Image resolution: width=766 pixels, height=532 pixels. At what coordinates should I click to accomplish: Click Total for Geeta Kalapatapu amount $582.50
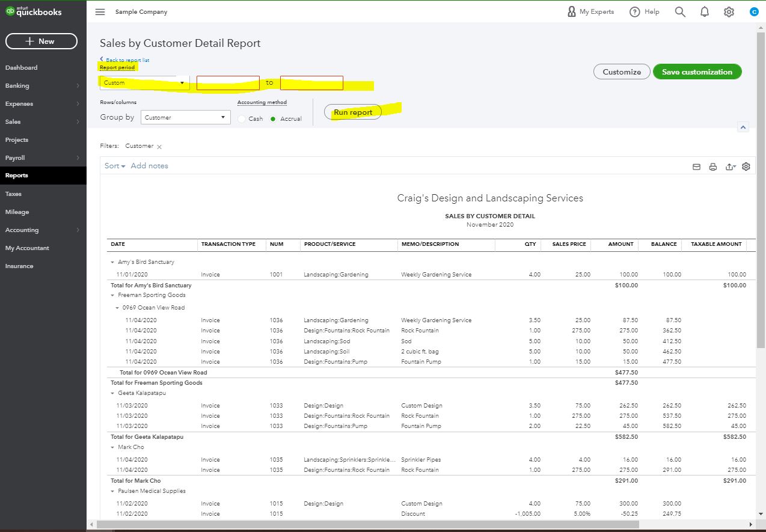point(627,437)
